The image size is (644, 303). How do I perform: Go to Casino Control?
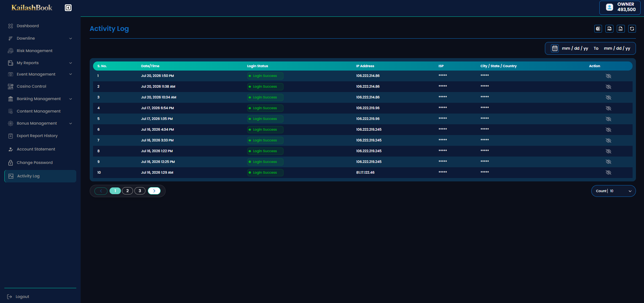pos(32,86)
